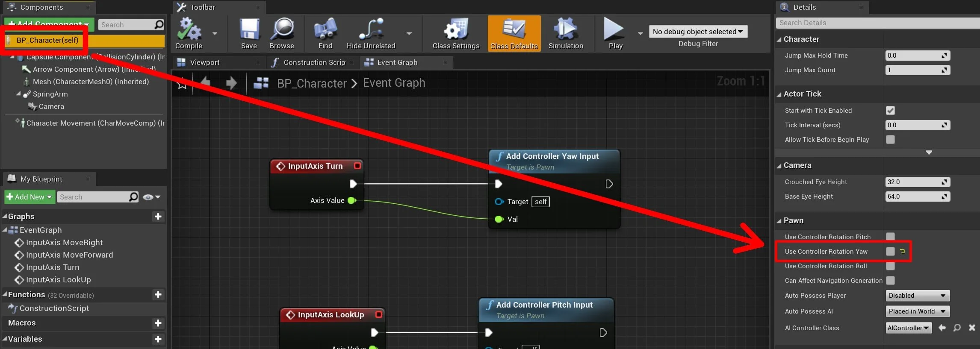Collapse the Pawn details section

[x=779, y=221]
